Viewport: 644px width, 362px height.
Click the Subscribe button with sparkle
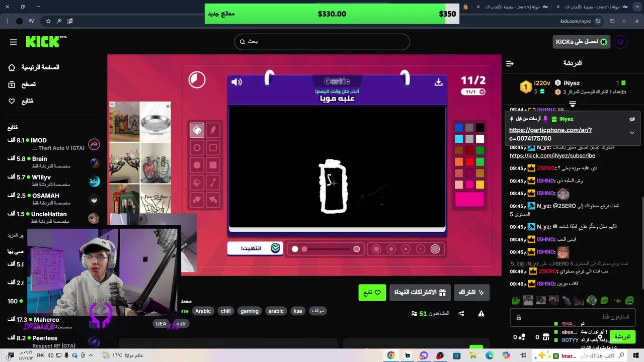[472, 293]
